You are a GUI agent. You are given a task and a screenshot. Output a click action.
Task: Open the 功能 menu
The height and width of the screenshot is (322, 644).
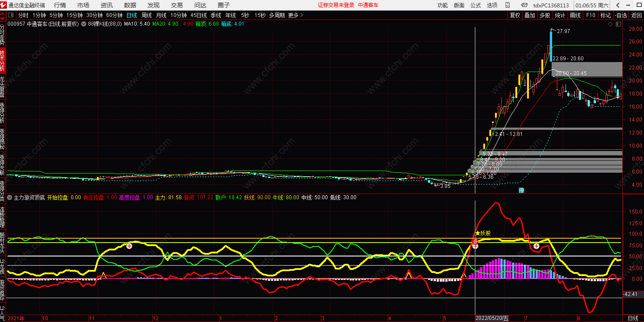(442, 5)
